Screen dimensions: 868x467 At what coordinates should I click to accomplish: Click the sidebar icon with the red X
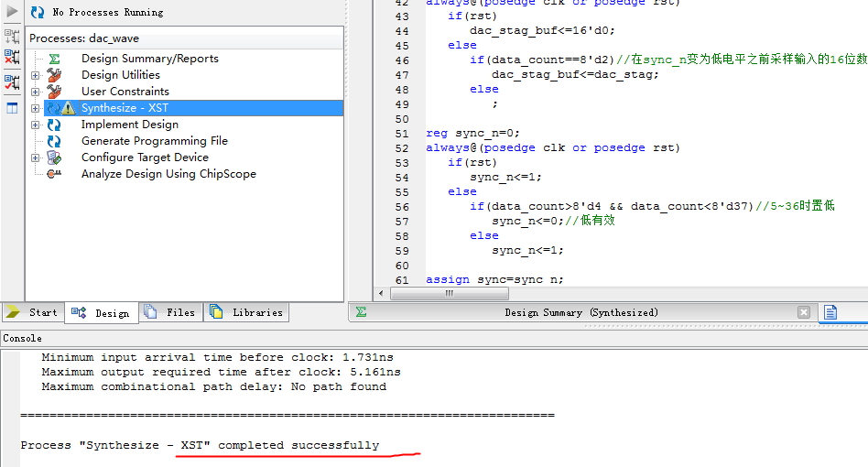[x=12, y=57]
